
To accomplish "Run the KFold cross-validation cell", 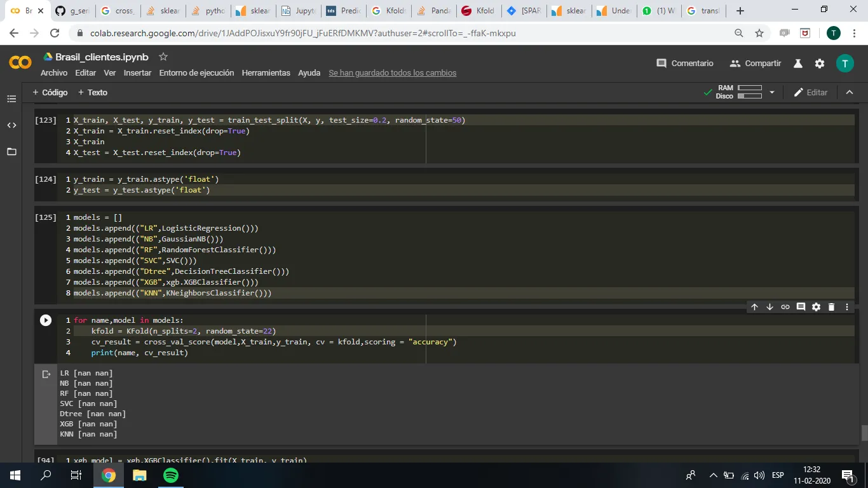I will coord(46,320).
